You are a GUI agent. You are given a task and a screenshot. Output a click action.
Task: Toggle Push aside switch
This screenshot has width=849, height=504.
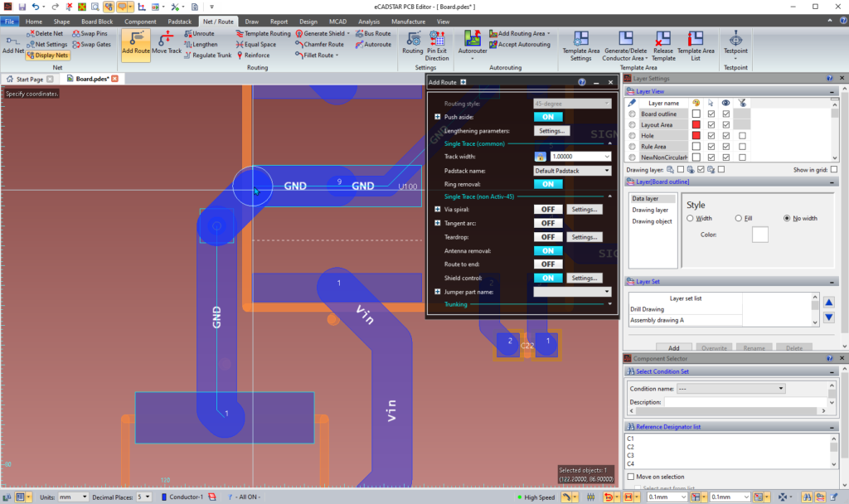click(x=548, y=117)
